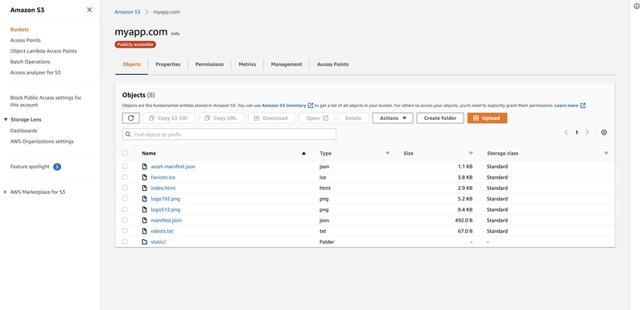Check the manifest.json row checkbox
This screenshot has height=310, width=644.
point(125,220)
